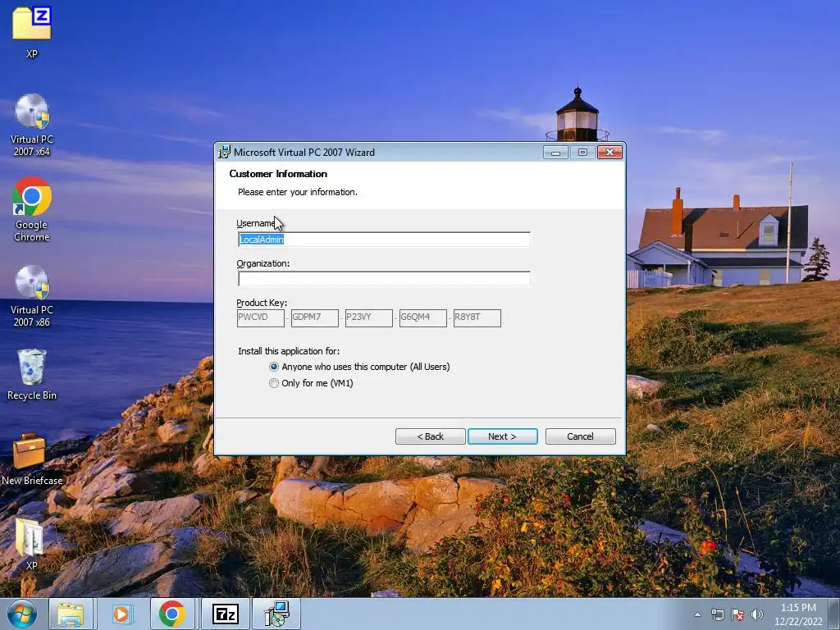Click product key box P23VY

tap(368, 317)
